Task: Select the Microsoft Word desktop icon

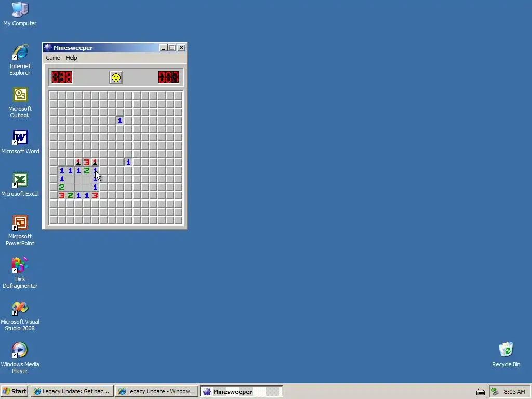Action: pyautogui.click(x=20, y=142)
